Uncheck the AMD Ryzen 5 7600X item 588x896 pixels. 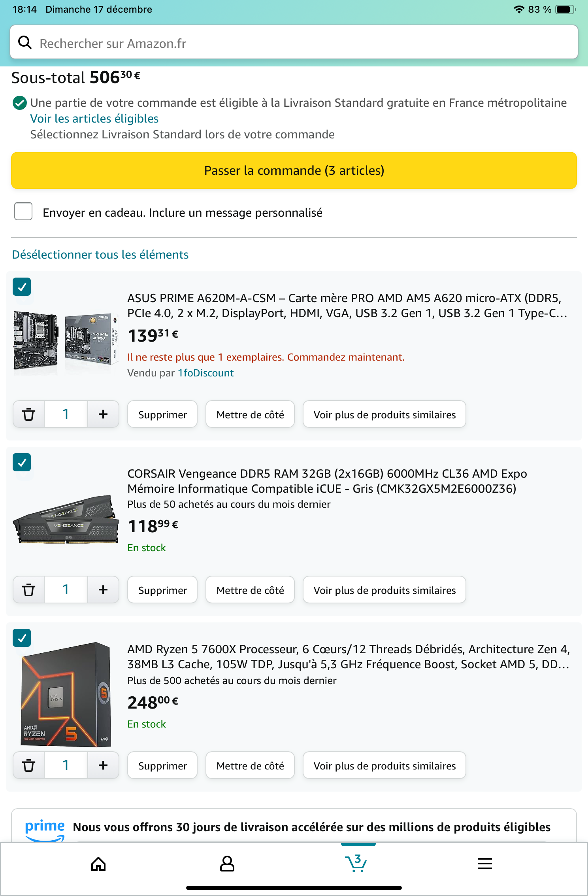click(22, 638)
